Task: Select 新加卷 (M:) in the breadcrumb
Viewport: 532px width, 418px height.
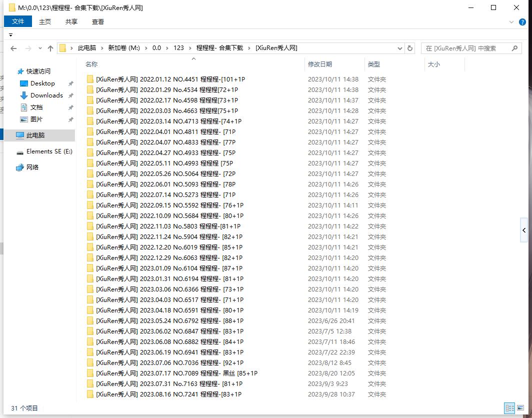Action: [124, 48]
